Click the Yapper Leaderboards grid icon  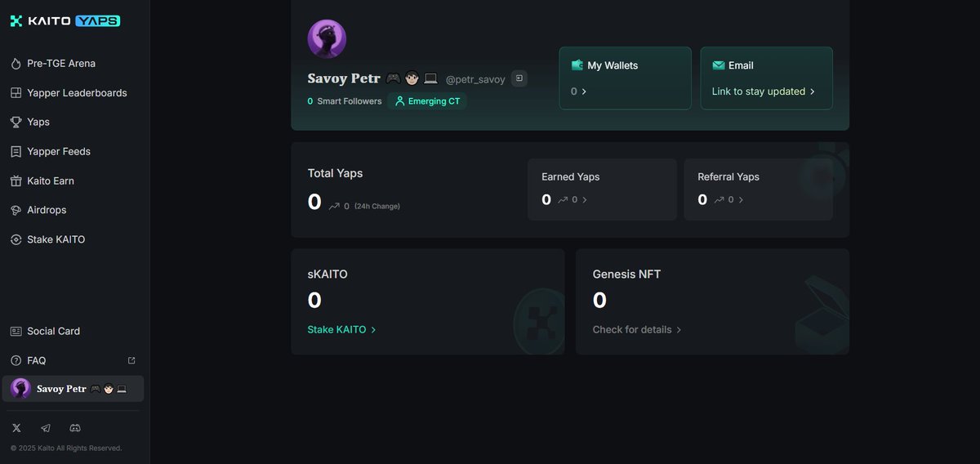(16, 93)
